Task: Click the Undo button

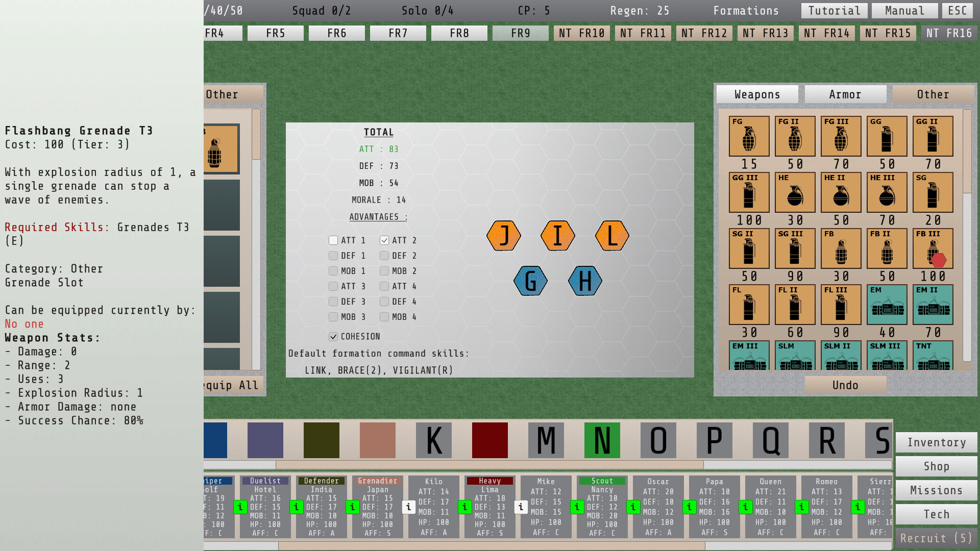Action: pyautogui.click(x=845, y=385)
